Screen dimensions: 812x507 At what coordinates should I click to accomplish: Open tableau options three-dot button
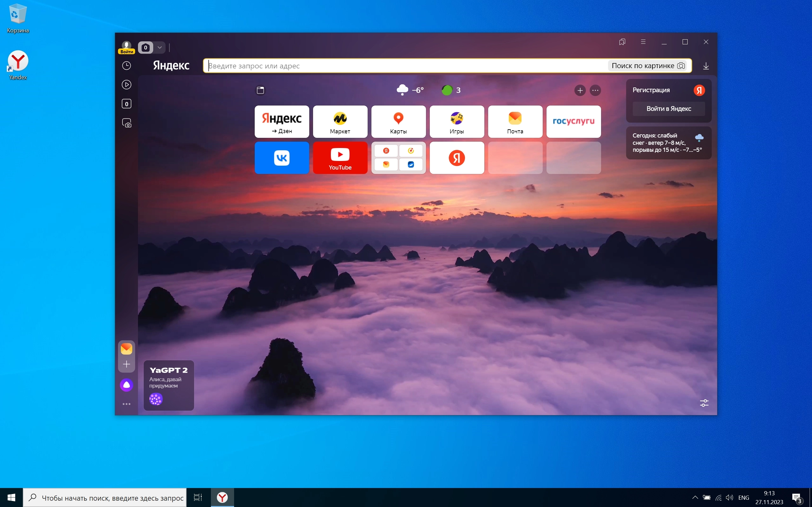pos(595,91)
